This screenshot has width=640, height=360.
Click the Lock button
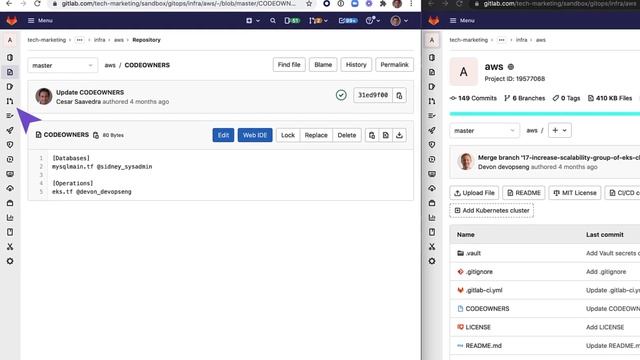pos(288,135)
